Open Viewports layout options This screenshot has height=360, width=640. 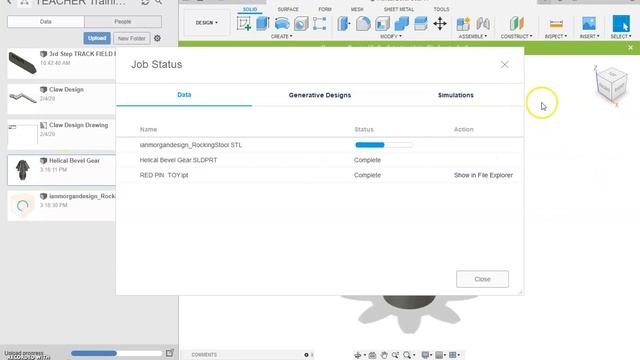(453, 355)
